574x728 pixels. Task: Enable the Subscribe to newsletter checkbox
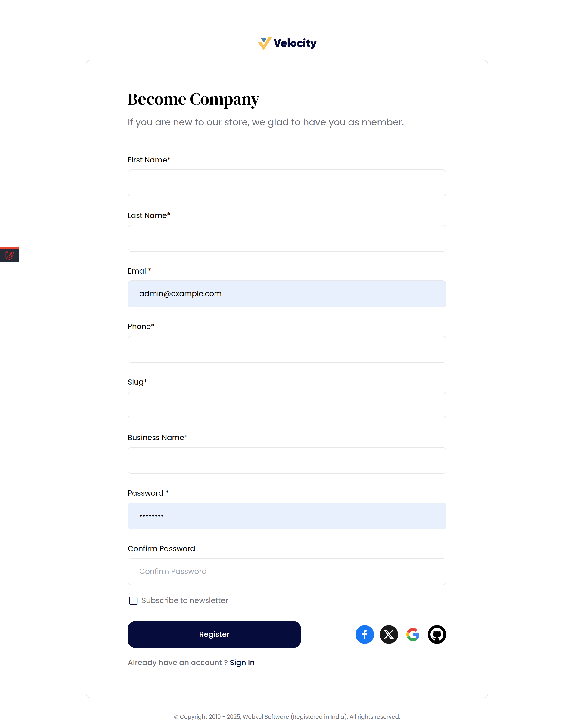click(x=133, y=601)
